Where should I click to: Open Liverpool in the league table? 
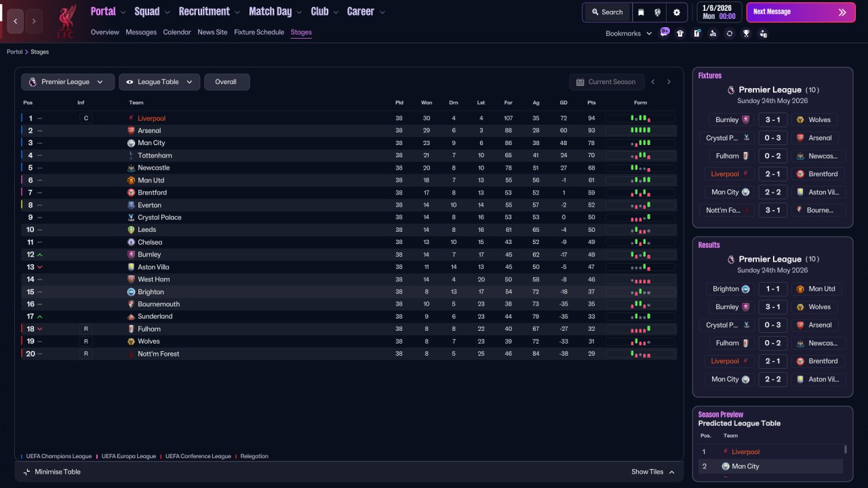151,119
